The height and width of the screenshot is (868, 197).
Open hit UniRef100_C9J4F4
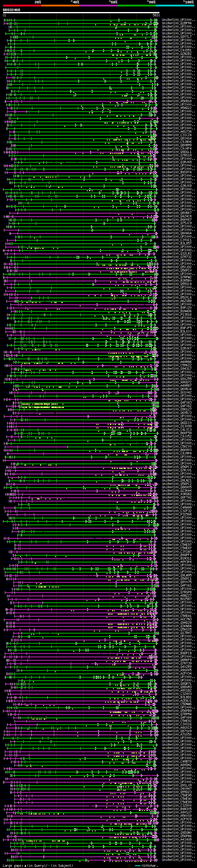177,148
